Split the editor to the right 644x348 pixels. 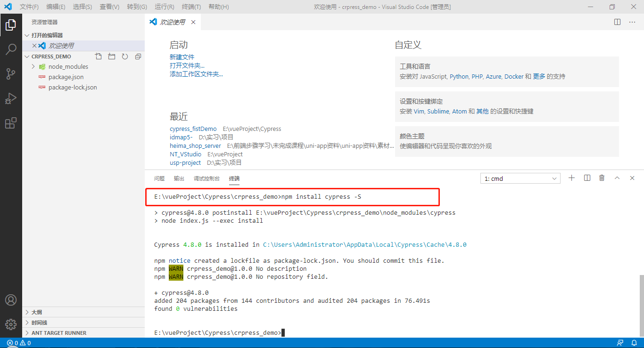click(617, 22)
